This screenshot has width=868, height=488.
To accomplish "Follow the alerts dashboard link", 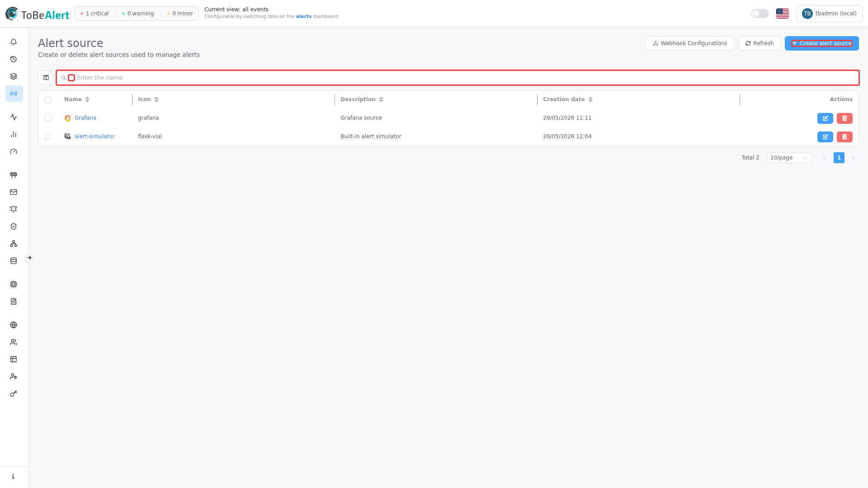I will click(x=304, y=17).
